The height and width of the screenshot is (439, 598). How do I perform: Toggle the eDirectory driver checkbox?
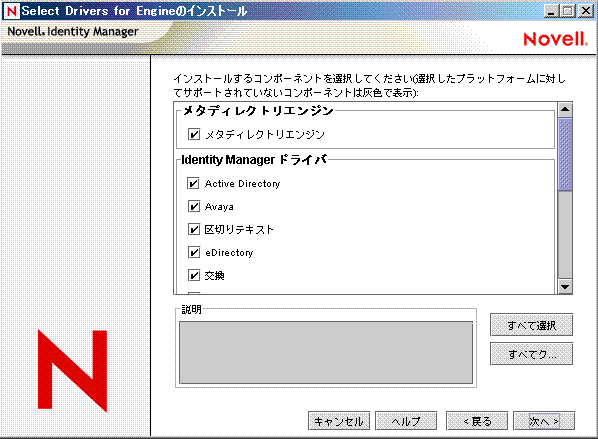[194, 252]
